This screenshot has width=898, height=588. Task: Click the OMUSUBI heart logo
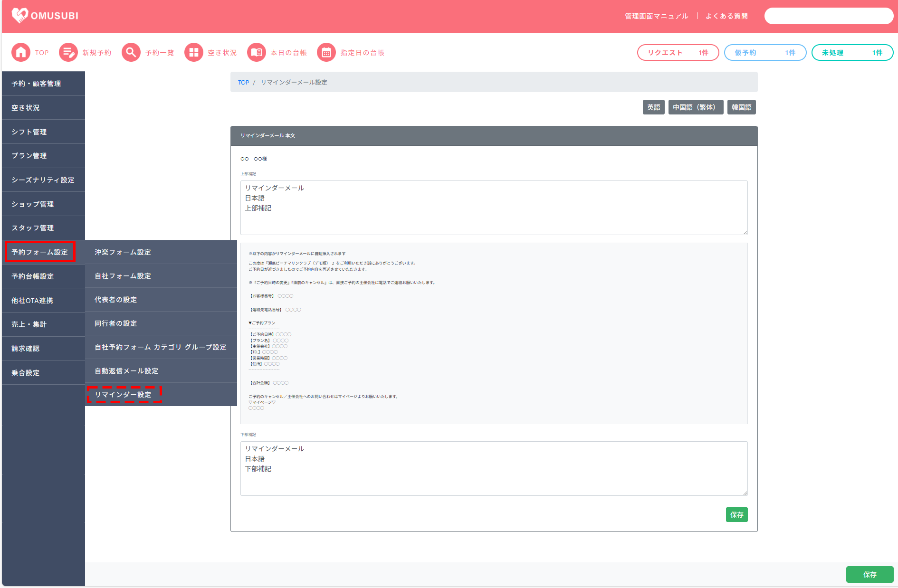[x=20, y=16]
